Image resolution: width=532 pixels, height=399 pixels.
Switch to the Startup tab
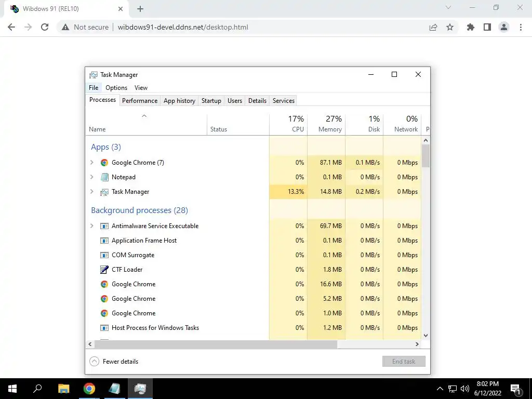click(211, 101)
